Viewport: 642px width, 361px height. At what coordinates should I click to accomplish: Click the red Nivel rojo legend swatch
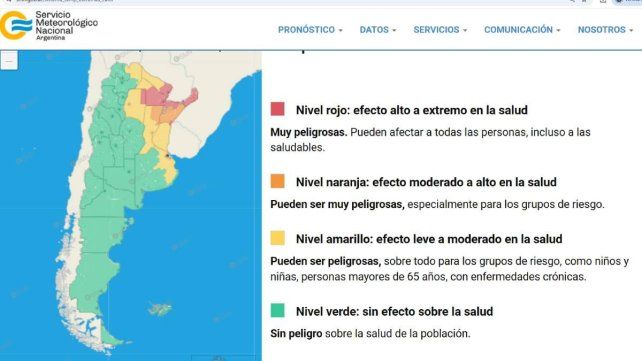pyautogui.click(x=278, y=109)
